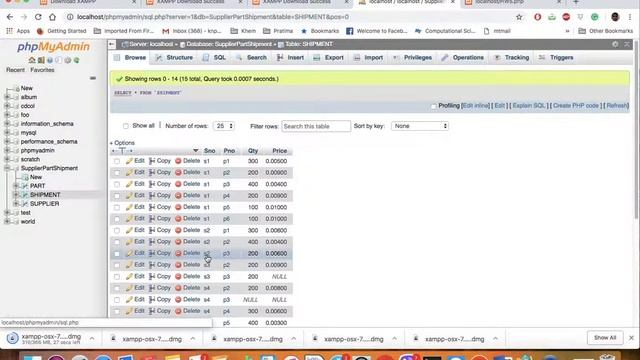Click Delete for row s4 p4
The height and width of the screenshot is (360, 640).
pyautogui.click(x=187, y=311)
